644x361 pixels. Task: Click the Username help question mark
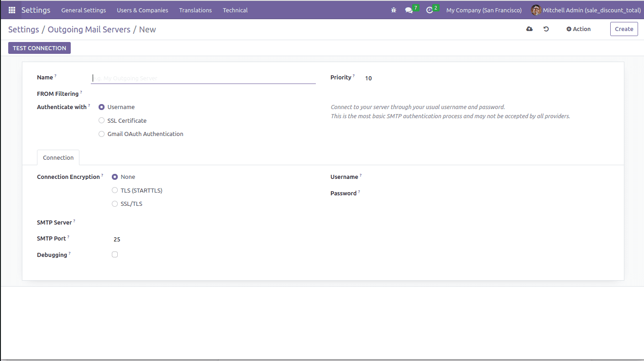coord(361,175)
